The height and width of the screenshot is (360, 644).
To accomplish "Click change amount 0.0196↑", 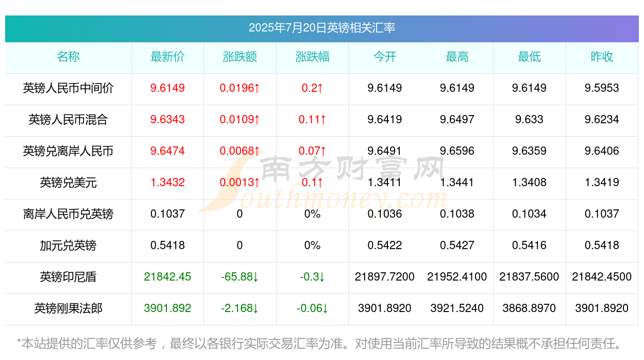I will 240,88.
